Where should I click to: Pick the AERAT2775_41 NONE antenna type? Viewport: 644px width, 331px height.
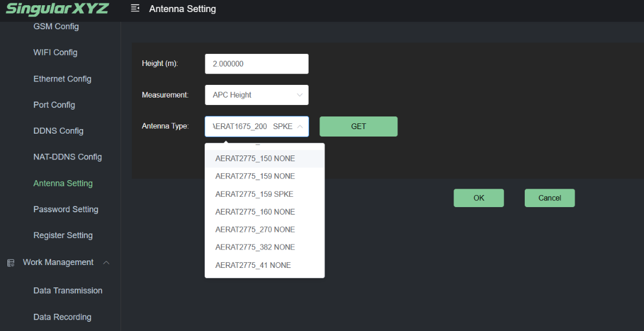point(253,265)
